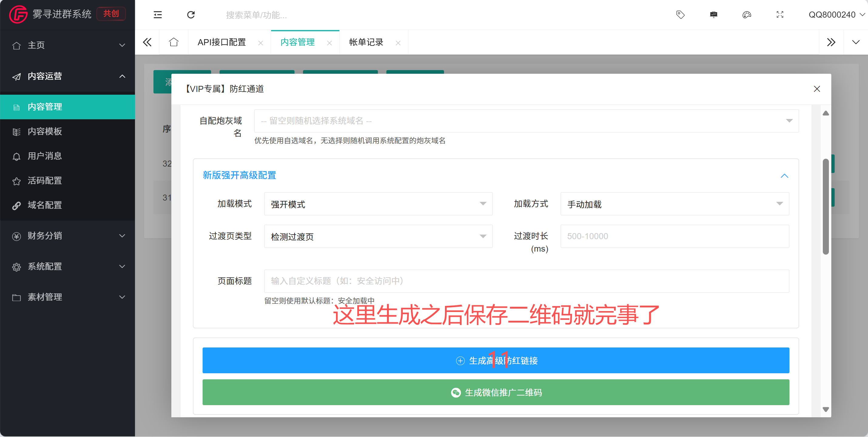The height and width of the screenshot is (437, 868).
Task: Click the 过渡时长 input field
Action: (x=675, y=236)
